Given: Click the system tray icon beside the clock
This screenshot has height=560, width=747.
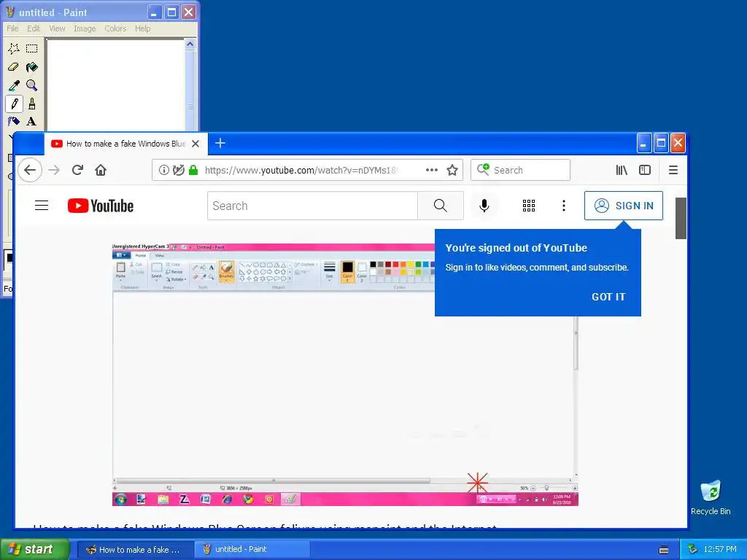Looking at the screenshot, I should click(693, 550).
